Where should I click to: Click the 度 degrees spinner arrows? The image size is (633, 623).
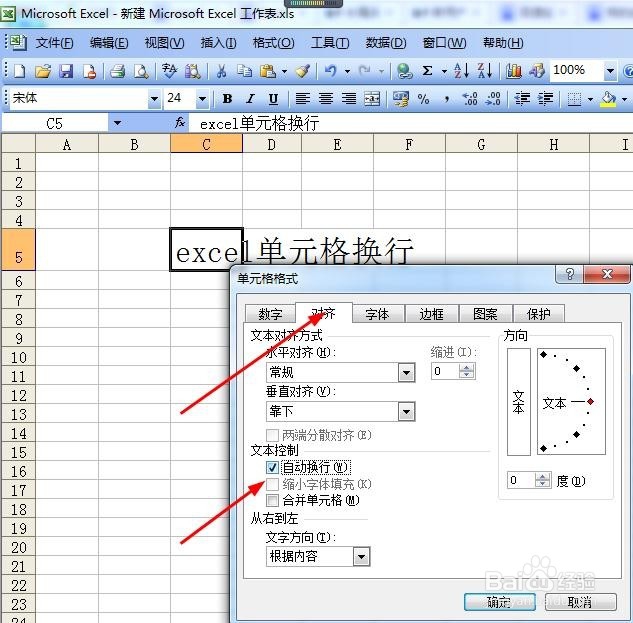(x=543, y=480)
